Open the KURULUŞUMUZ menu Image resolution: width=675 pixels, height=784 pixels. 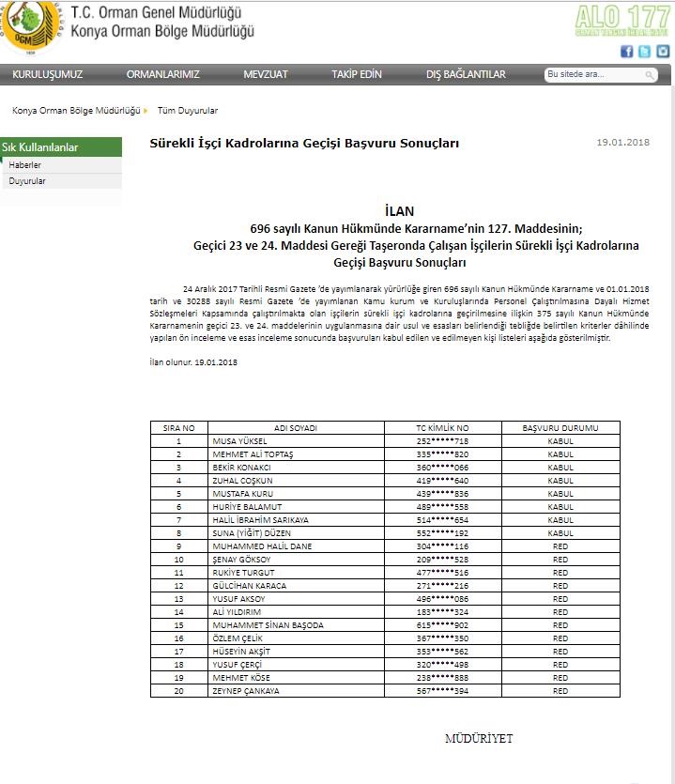pos(47,74)
